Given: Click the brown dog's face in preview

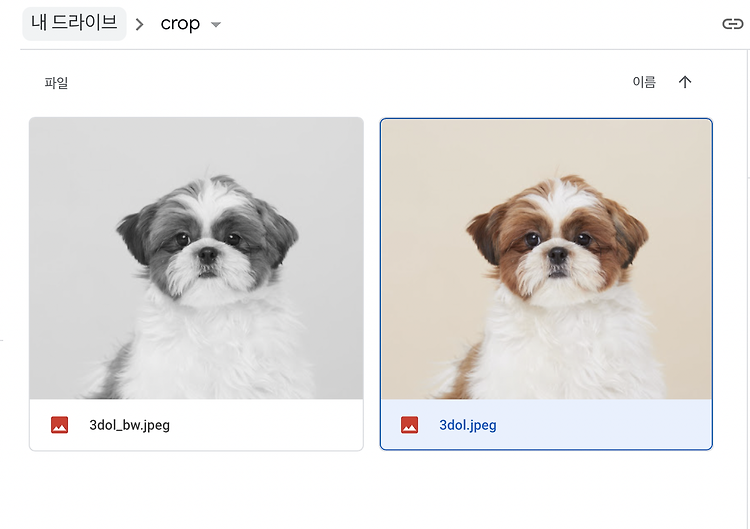Looking at the screenshot, I should 558,239.
